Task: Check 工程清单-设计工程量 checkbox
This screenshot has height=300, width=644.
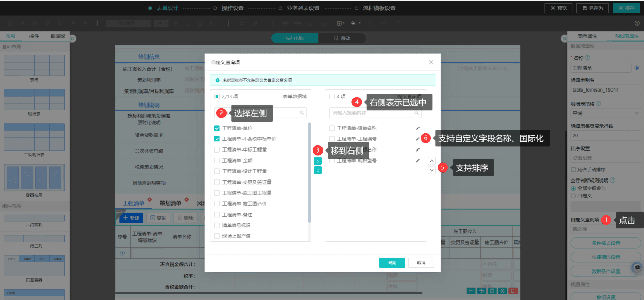Action: tap(217, 171)
